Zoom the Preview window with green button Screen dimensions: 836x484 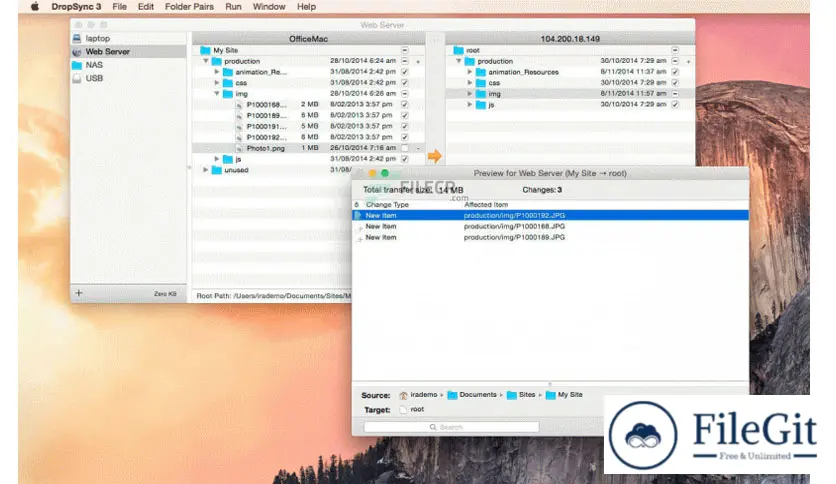coord(385,173)
